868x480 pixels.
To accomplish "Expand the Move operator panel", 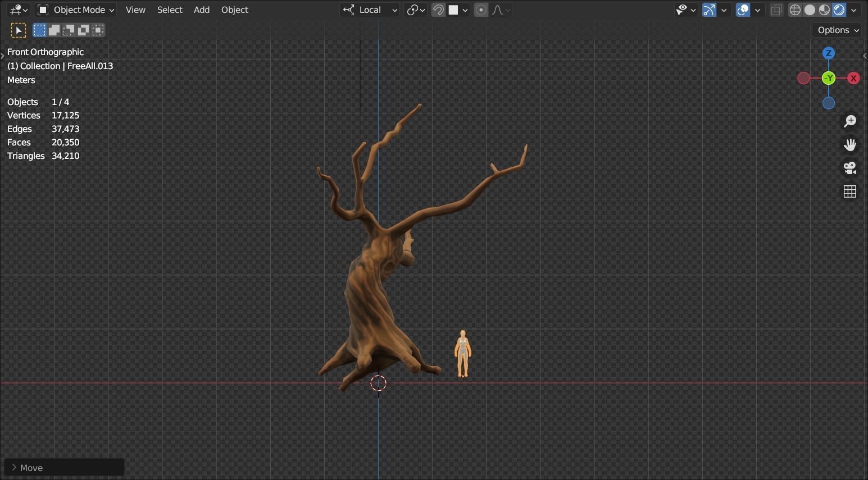I will coord(64,467).
